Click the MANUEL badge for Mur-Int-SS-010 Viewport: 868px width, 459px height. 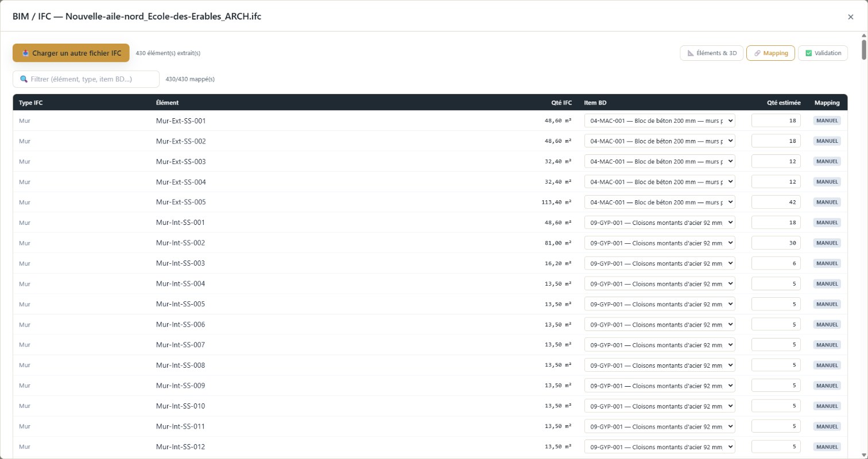(827, 406)
